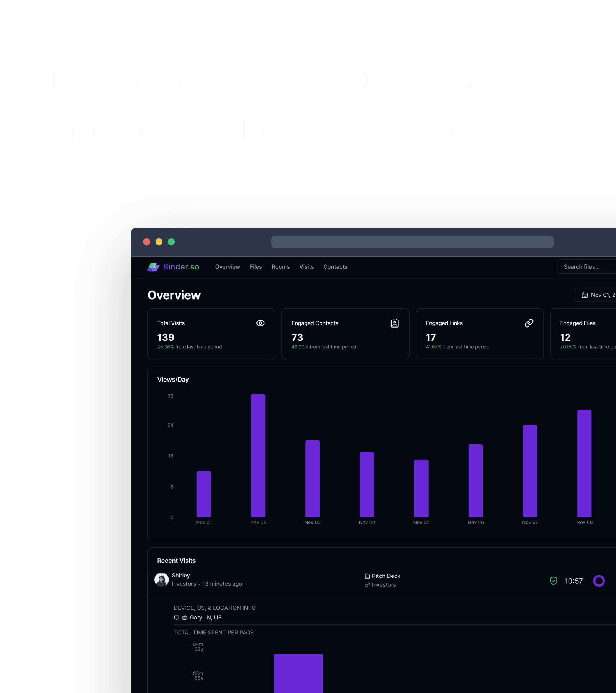Click the Investors link under Pitch Deck
616x693 pixels.
(x=383, y=585)
